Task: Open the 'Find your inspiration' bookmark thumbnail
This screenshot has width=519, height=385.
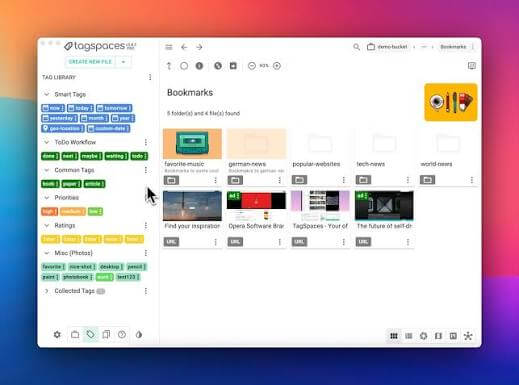Action: click(x=192, y=206)
